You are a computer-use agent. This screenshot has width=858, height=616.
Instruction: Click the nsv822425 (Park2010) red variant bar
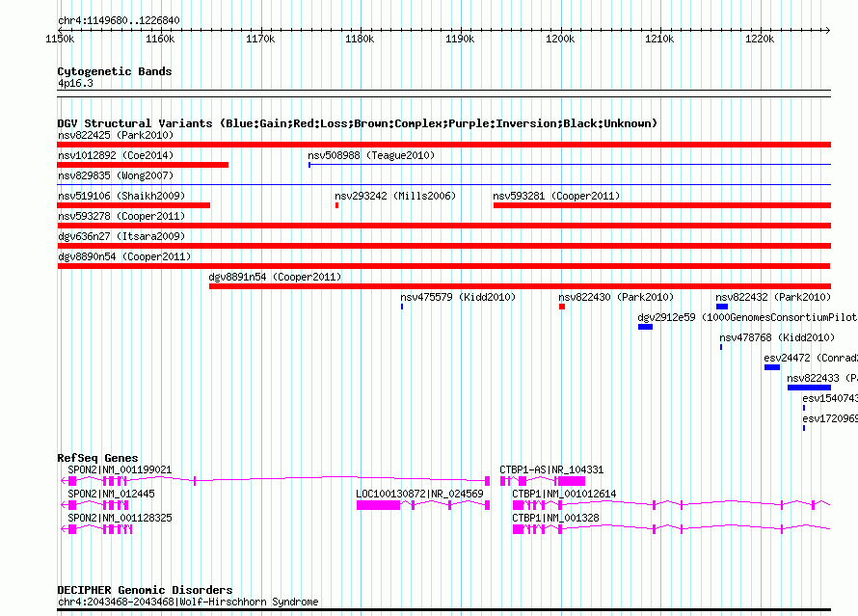443,145
